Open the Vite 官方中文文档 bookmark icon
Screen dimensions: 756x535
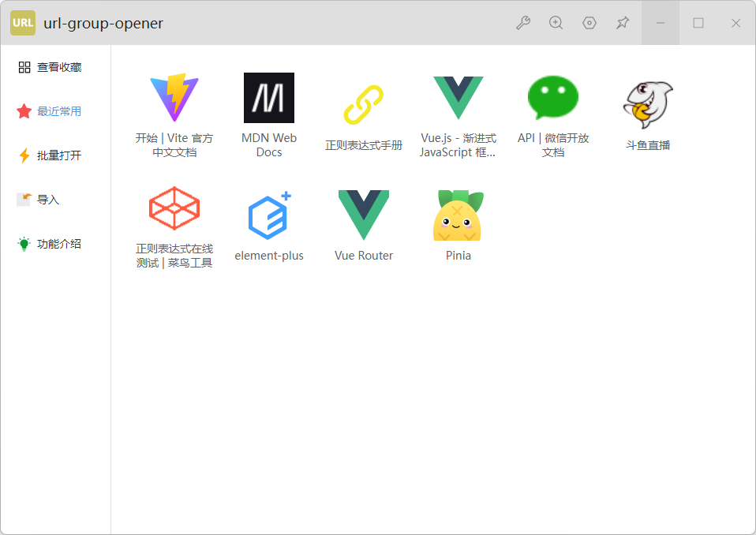[174, 98]
